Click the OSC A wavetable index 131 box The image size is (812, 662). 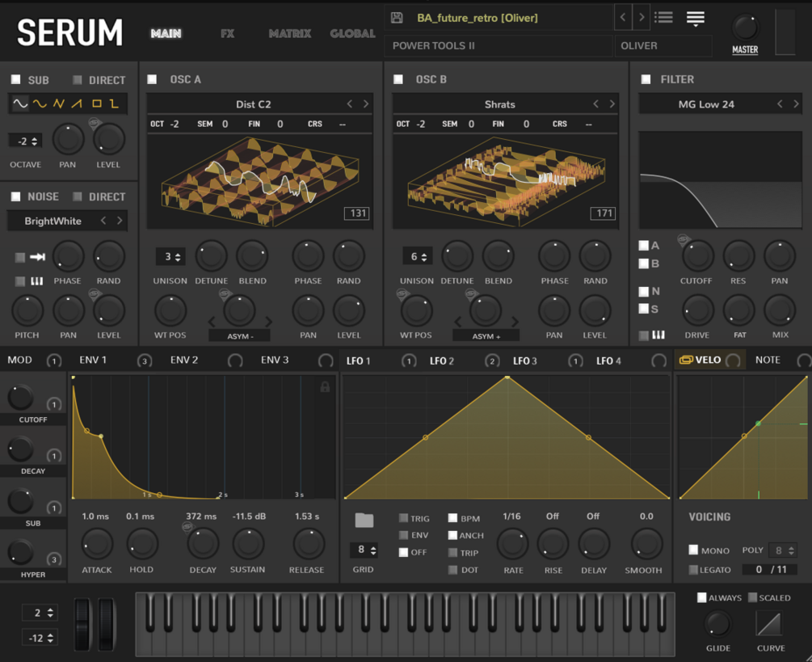coord(358,213)
